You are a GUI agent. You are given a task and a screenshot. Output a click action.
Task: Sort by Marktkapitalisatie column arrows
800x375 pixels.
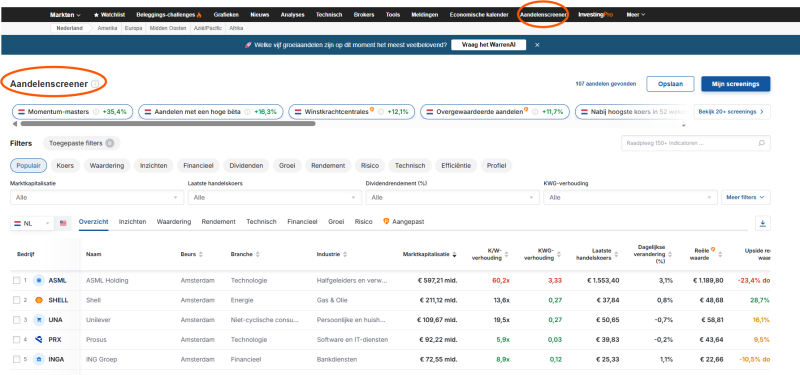click(x=455, y=255)
